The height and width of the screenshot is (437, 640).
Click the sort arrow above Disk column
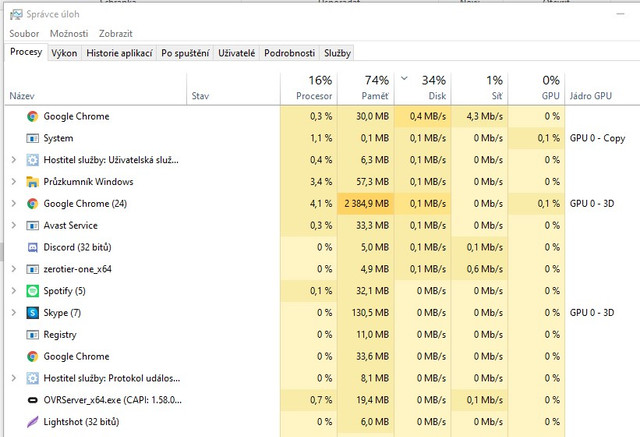point(404,78)
